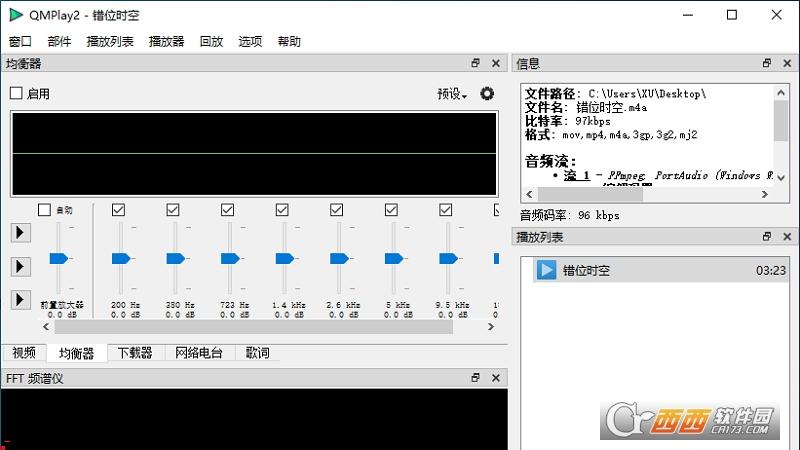The image size is (800, 450).
Task: Click info panel horizontal scroll left arrow
Action: [529, 194]
